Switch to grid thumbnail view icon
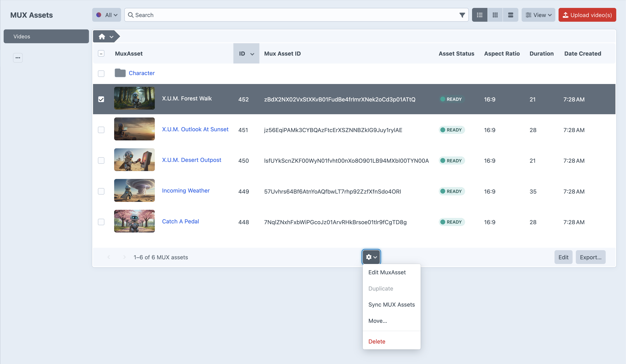The width and height of the screenshot is (626, 364). 495,15
